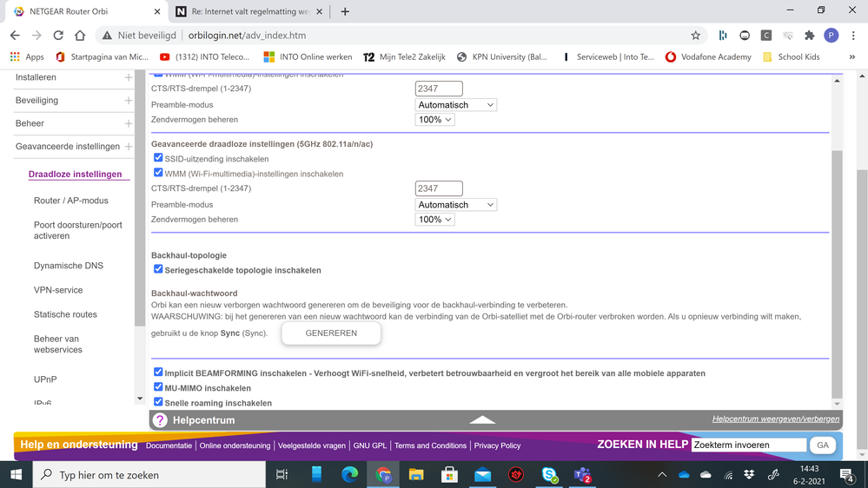
Task: Open Windows Start menu
Action: (x=16, y=475)
